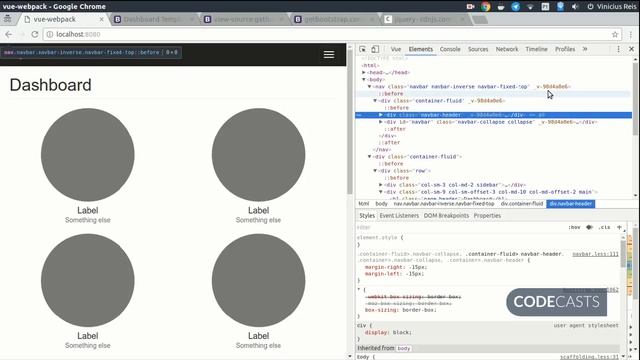The width and height of the screenshot is (640, 360).
Task: Select the body breadcrumb
Action: pyautogui.click(x=381, y=204)
